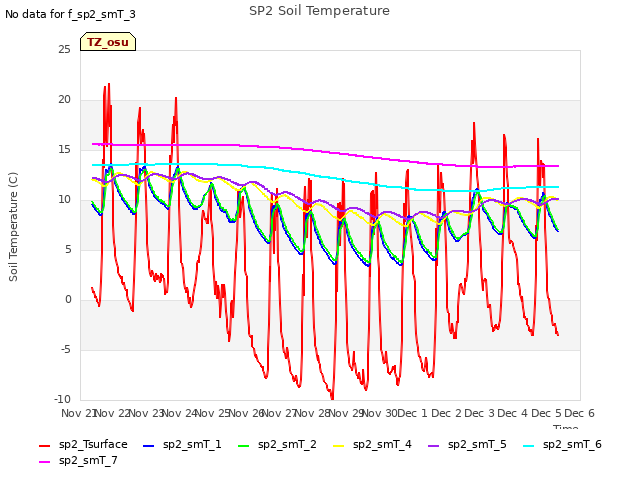Toggle the sp2_Tsurface legend entry
This screenshot has height=480, width=640.
[83, 444]
